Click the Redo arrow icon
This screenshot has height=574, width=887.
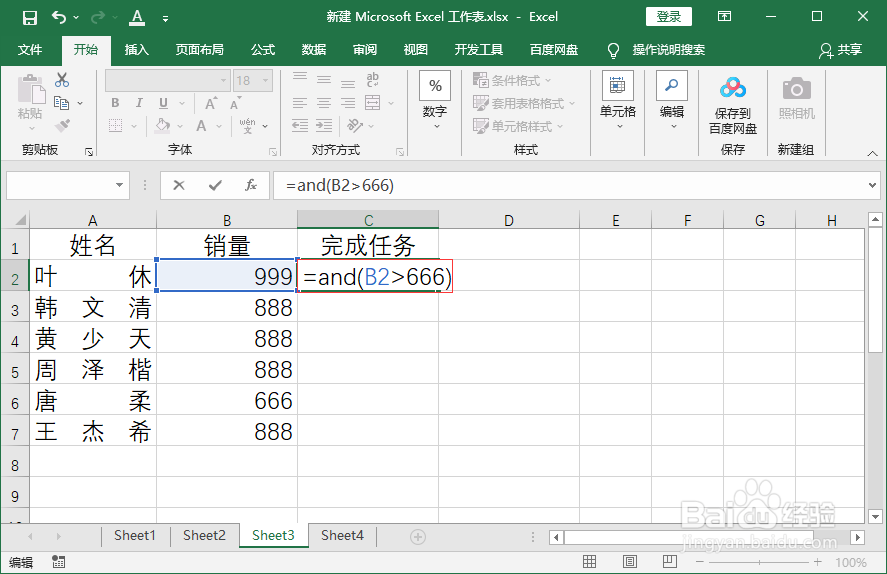coord(98,18)
